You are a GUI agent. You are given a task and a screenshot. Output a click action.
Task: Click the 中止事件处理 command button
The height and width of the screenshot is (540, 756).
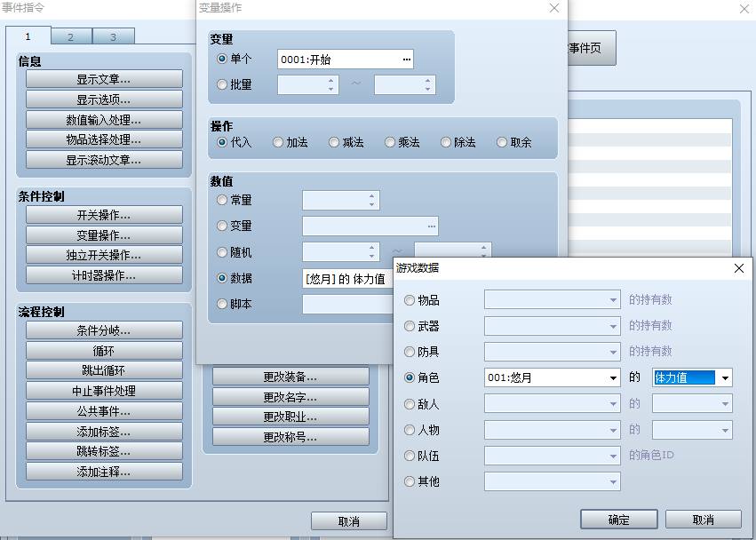coord(104,391)
